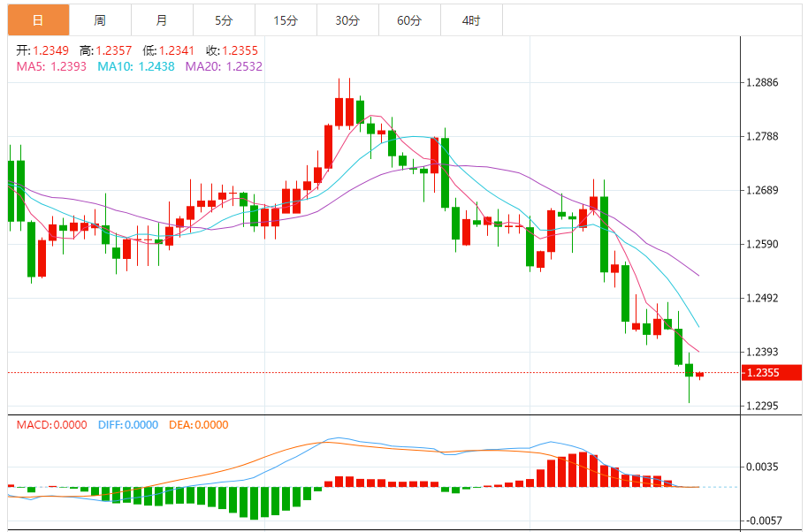
Task: Click the MA5 1.2393 indicator label
Action: [x=51, y=66]
